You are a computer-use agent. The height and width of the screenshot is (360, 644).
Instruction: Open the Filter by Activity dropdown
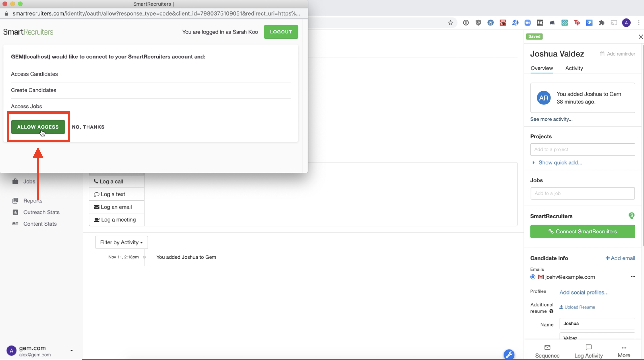pos(121,242)
